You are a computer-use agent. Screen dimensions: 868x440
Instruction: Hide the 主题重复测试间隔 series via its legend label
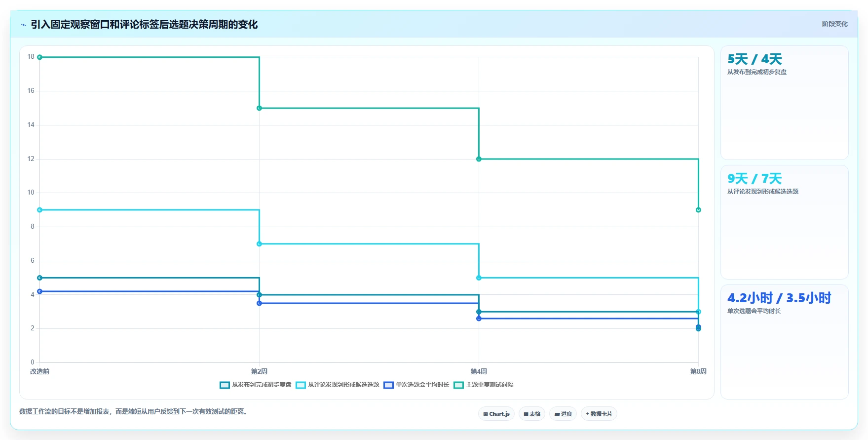click(490, 385)
